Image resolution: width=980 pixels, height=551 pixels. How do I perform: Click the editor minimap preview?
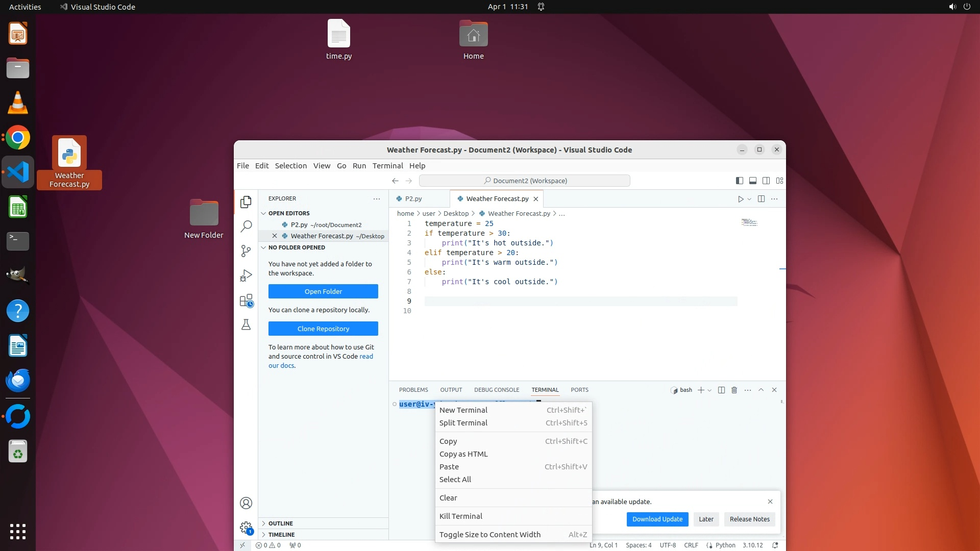coord(749,222)
